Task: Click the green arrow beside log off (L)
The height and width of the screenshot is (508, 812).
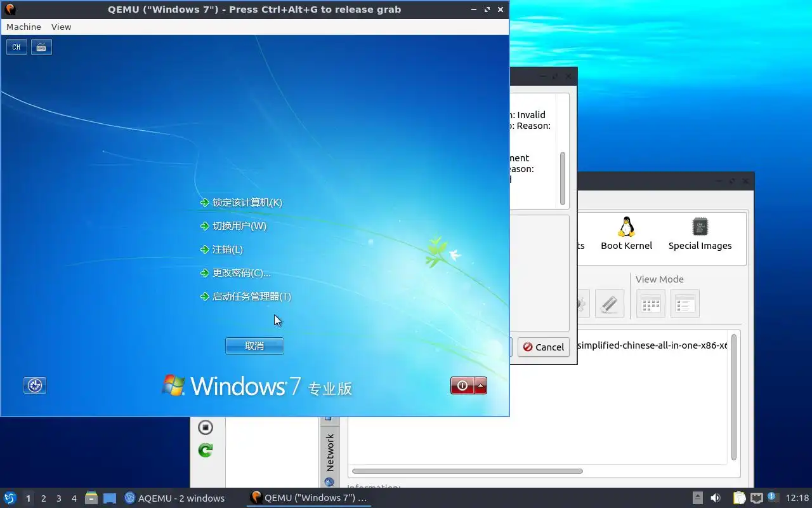Action: click(204, 250)
